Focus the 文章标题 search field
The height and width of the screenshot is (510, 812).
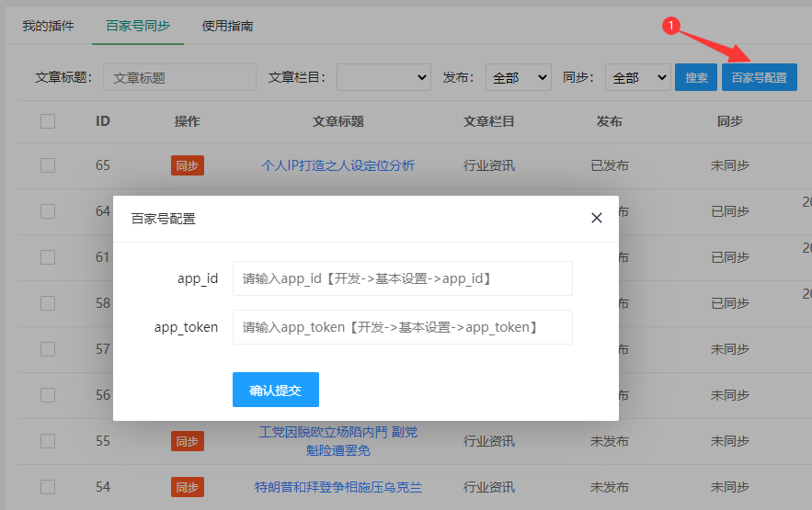(179, 77)
